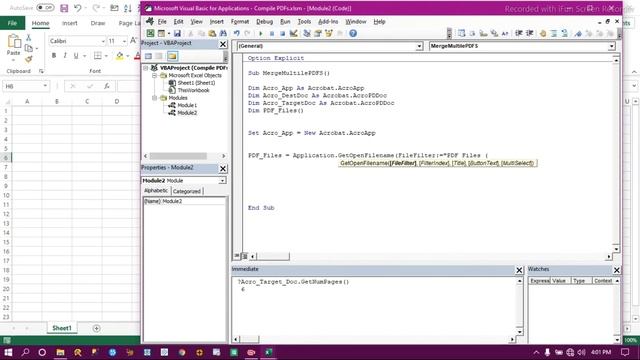Image resolution: width=640 pixels, height=360 pixels.
Task: Open the Name Box dropdown arrow
Action: click(x=45, y=86)
